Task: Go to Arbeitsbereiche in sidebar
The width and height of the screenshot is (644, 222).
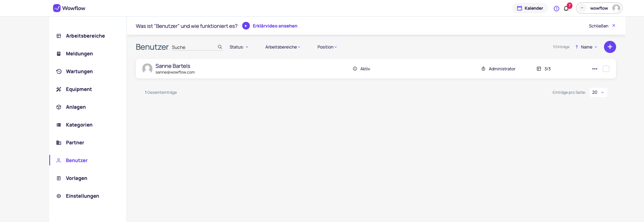Action: pos(85,36)
